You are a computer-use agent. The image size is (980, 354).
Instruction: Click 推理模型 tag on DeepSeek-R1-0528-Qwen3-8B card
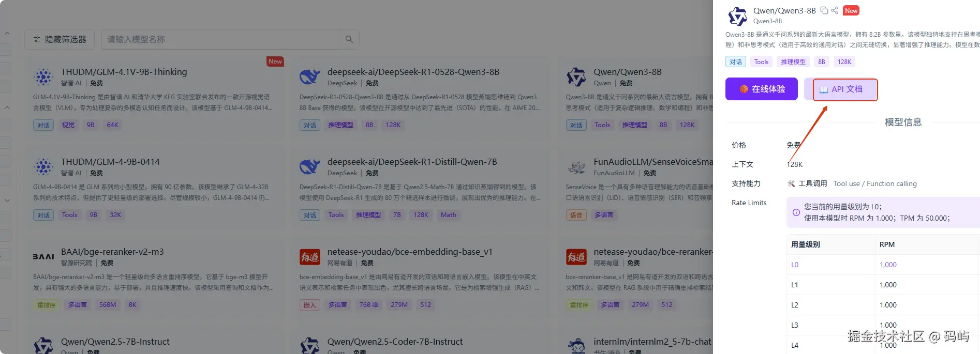tap(340, 125)
